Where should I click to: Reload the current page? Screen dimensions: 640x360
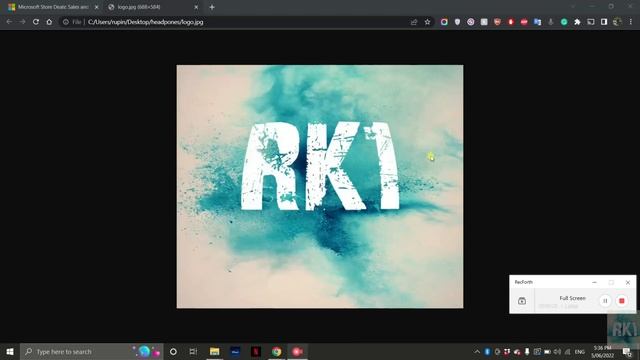pos(36,22)
